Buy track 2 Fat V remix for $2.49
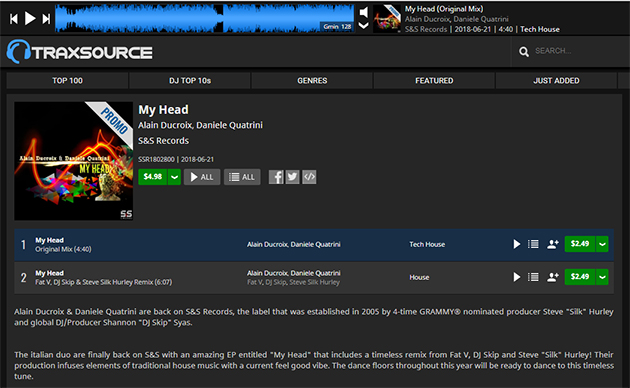630x388 pixels. coord(580,277)
